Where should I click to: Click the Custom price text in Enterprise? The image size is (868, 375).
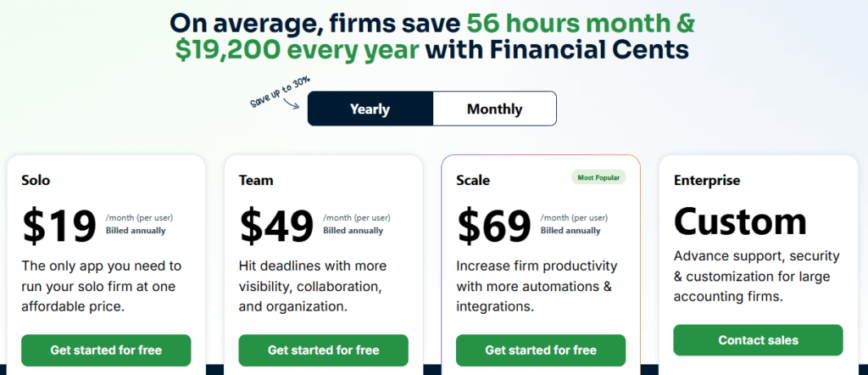coord(739,221)
